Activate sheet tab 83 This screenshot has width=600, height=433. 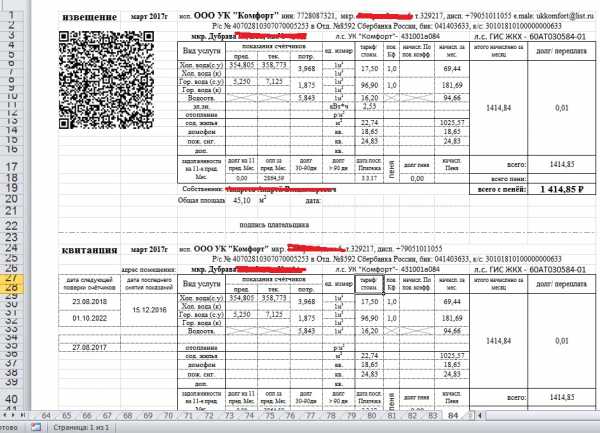(434, 414)
